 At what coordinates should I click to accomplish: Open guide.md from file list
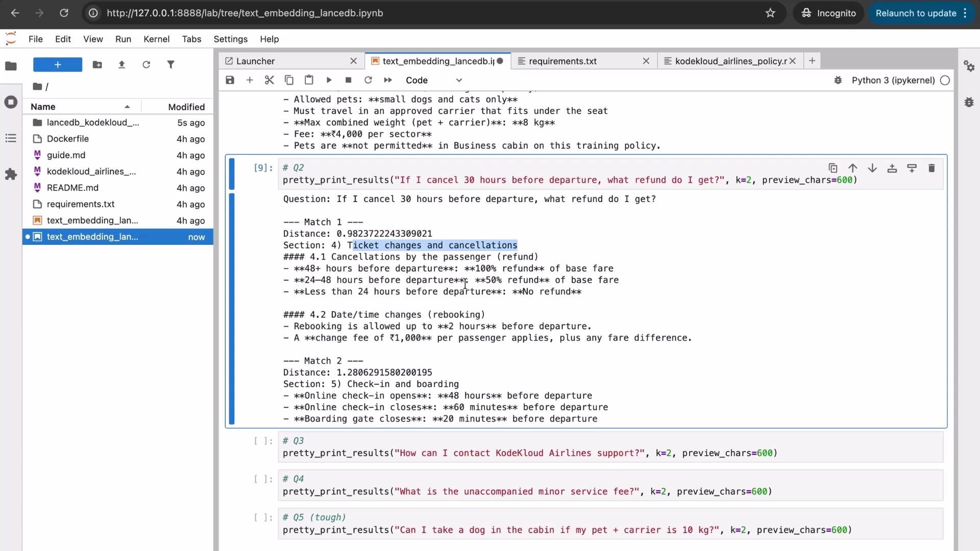(118, 155)
